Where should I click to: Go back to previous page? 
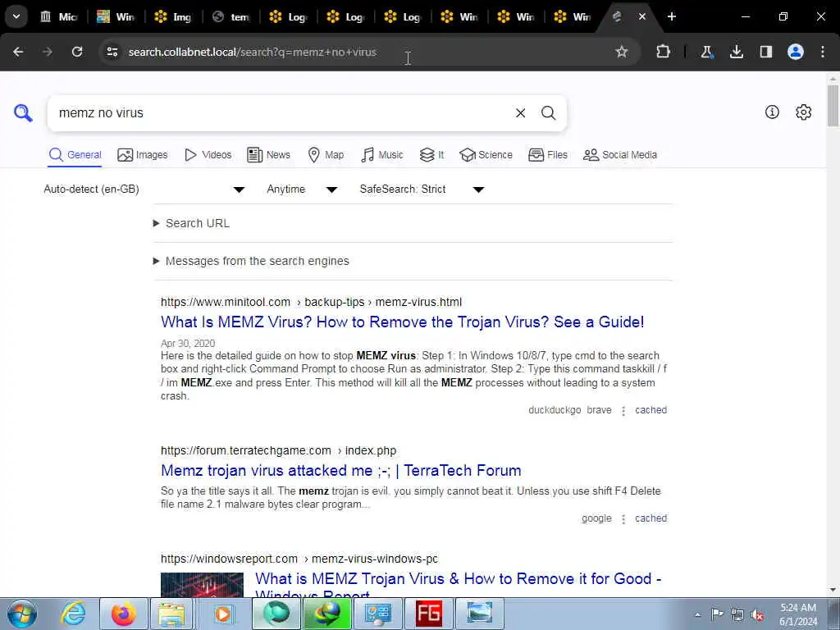tap(18, 52)
